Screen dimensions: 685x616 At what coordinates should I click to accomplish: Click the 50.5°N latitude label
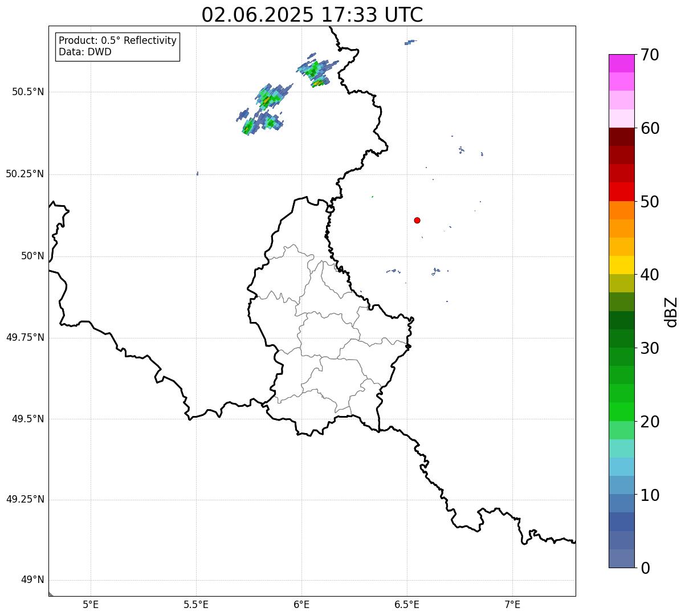click(x=28, y=92)
